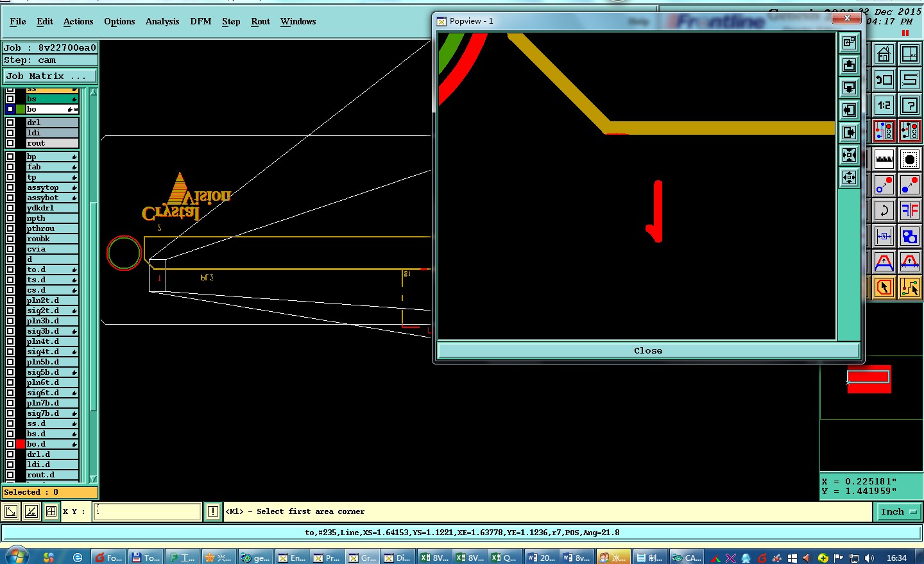
Task: Open the File menu
Action: [18, 21]
